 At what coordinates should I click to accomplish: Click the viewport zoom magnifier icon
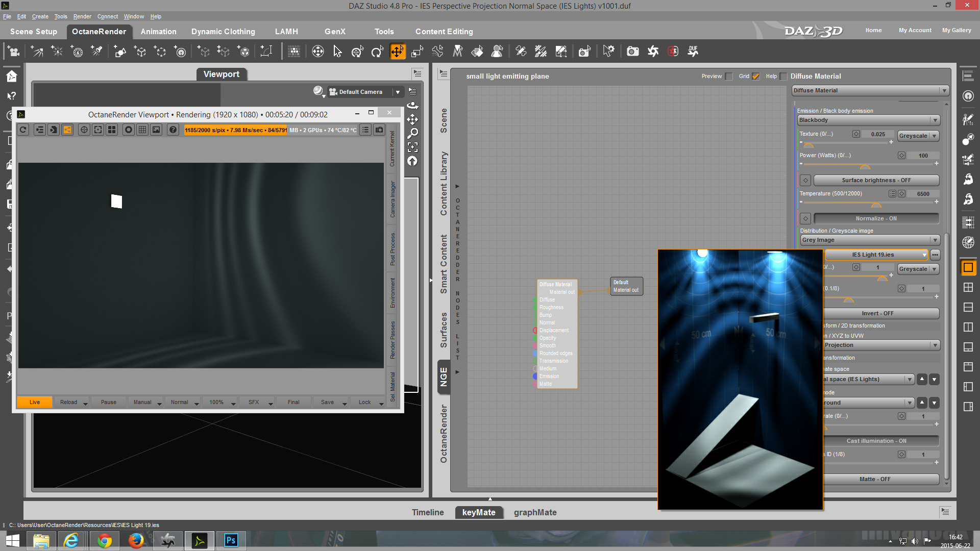tap(412, 133)
